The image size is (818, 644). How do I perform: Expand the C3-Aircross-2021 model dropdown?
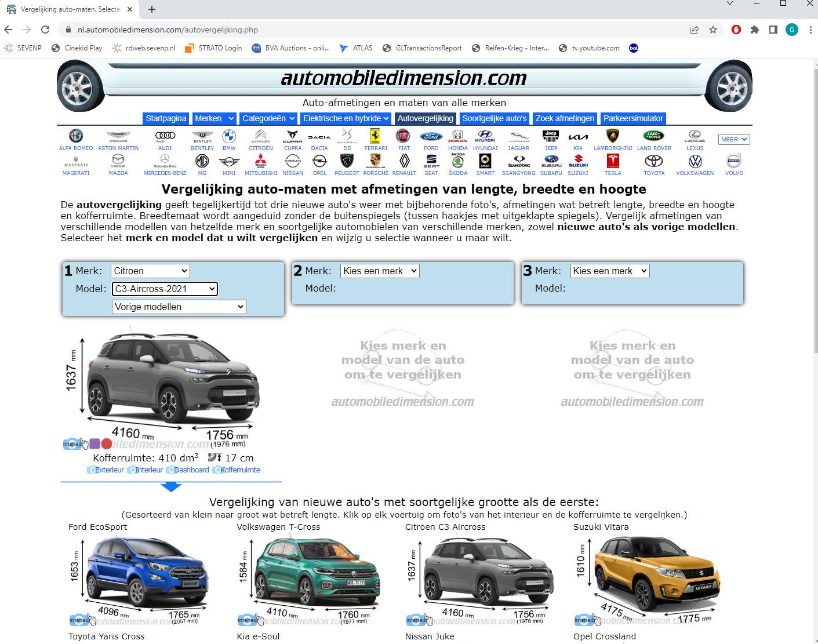(x=165, y=289)
